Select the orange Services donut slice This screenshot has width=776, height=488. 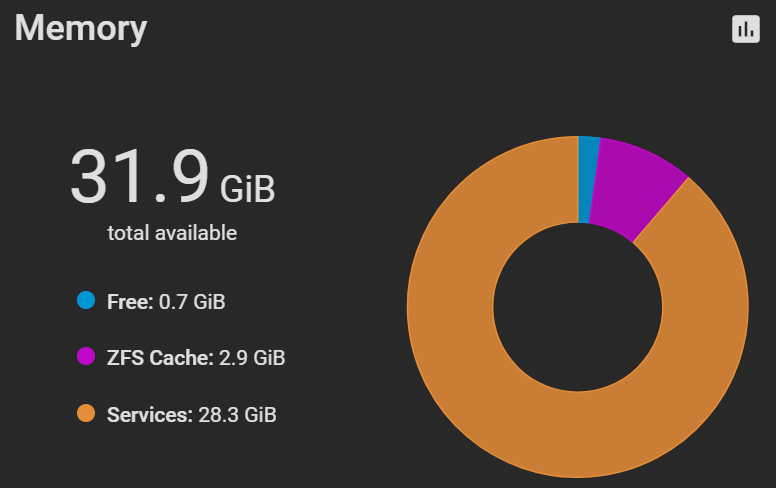[495, 396]
